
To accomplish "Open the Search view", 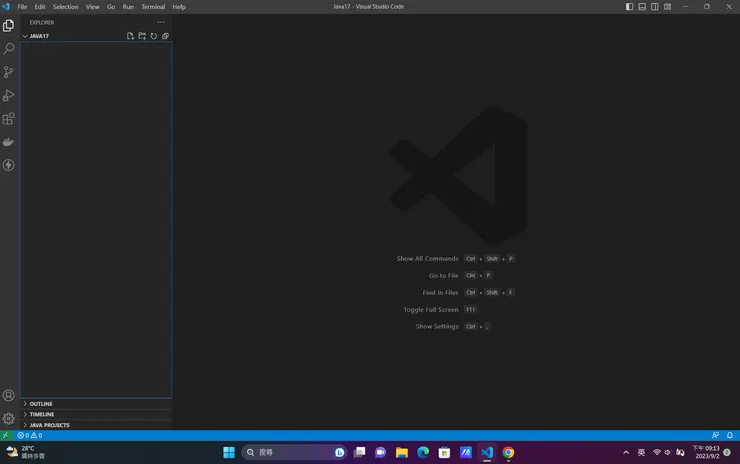I will pos(8,49).
